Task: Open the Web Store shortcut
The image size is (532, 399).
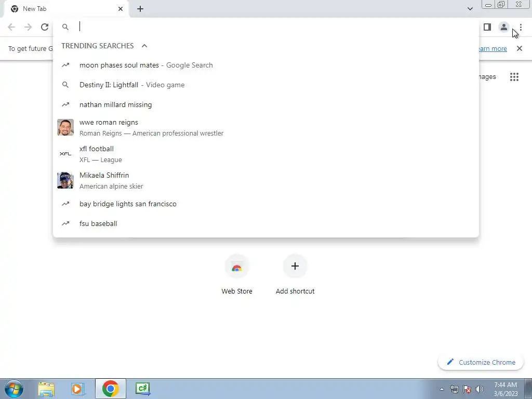Action: coord(237,274)
